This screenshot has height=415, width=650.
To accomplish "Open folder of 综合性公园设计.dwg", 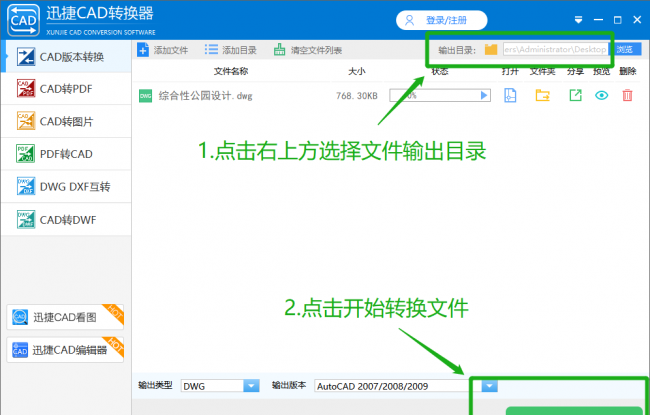I will coord(542,95).
